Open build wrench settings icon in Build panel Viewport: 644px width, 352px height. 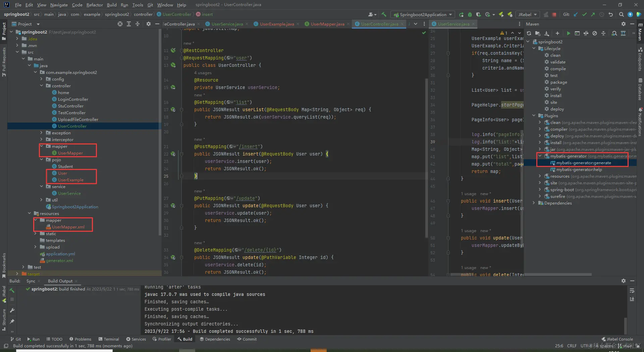[x=12, y=310]
